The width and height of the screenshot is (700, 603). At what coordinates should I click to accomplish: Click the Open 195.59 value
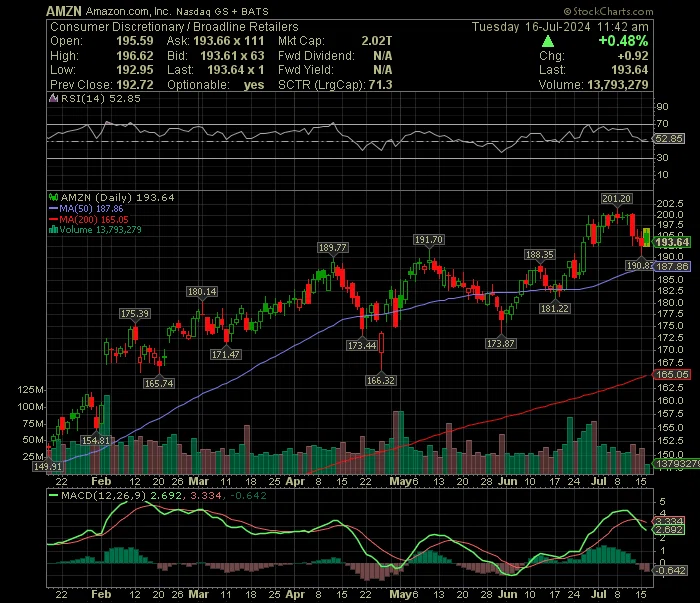point(134,41)
